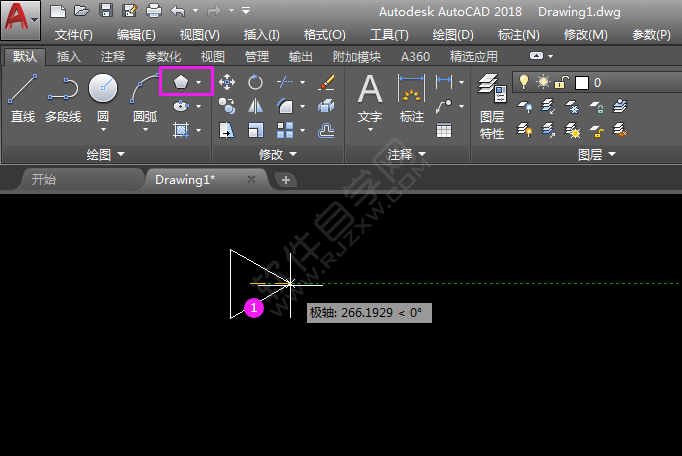Select the Mirror tool
This screenshot has height=456, width=682.
[255, 106]
